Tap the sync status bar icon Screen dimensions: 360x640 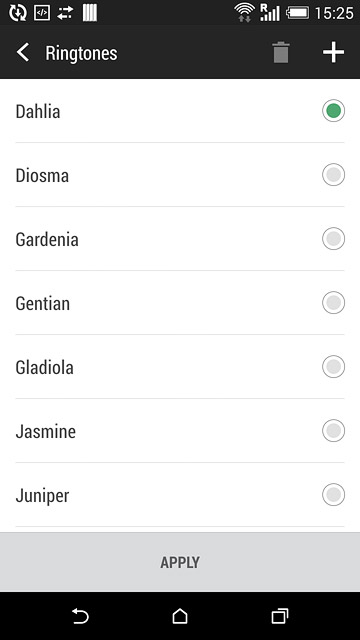(18, 13)
